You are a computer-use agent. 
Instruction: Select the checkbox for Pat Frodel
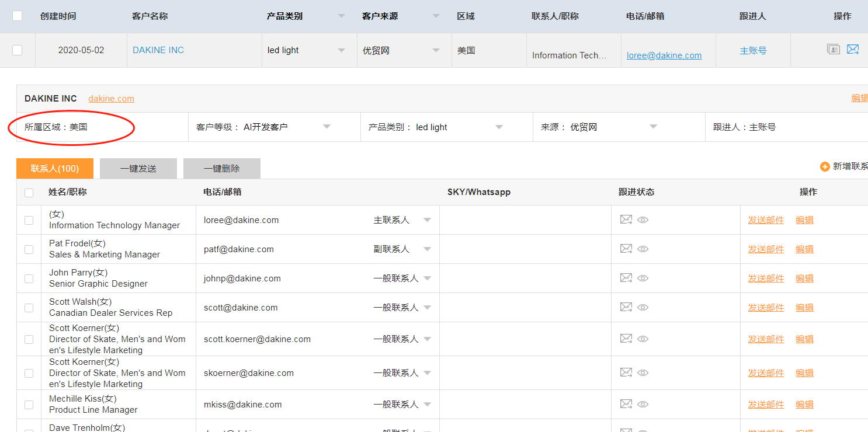[29, 249]
